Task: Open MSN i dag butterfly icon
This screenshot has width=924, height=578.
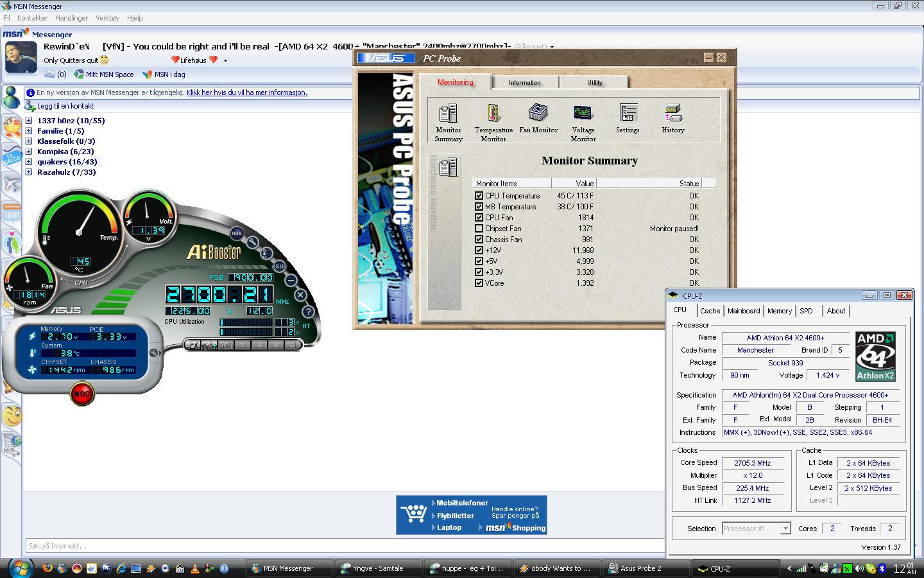Action: point(147,74)
